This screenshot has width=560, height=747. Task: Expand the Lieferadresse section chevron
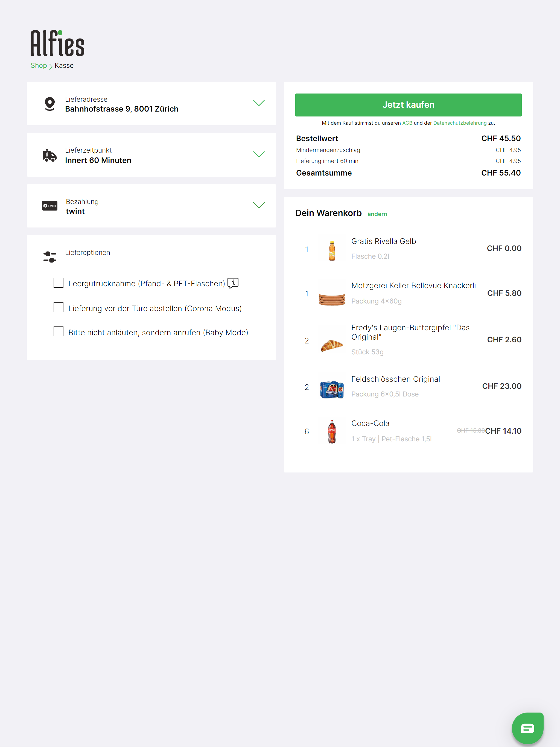pyautogui.click(x=259, y=103)
